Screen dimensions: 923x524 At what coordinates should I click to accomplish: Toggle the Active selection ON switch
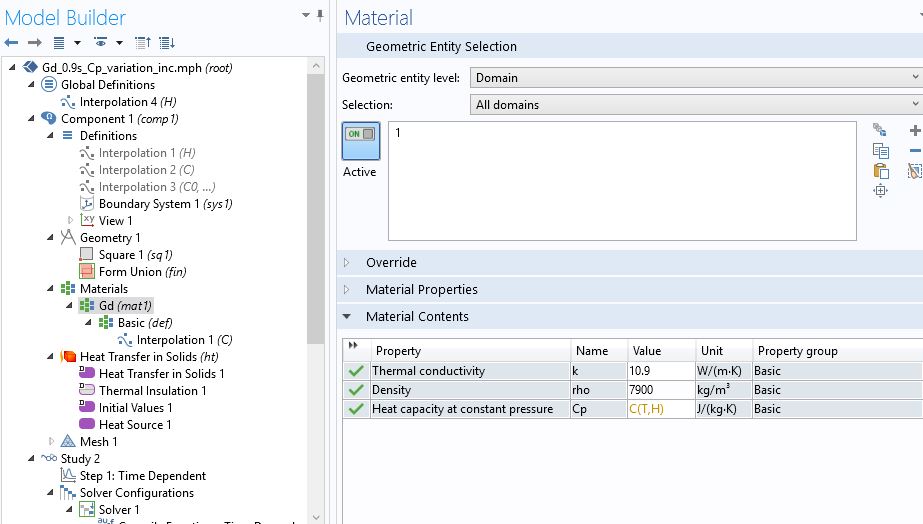(359, 135)
